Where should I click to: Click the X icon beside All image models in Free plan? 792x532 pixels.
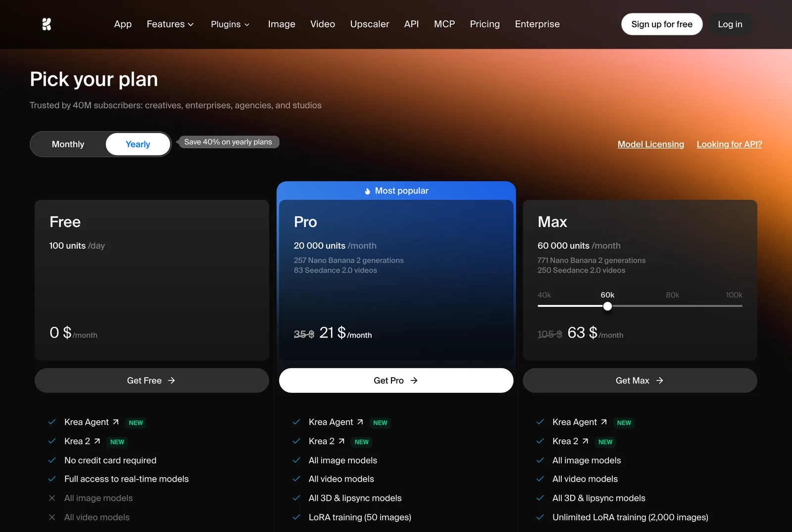(x=52, y=498)
